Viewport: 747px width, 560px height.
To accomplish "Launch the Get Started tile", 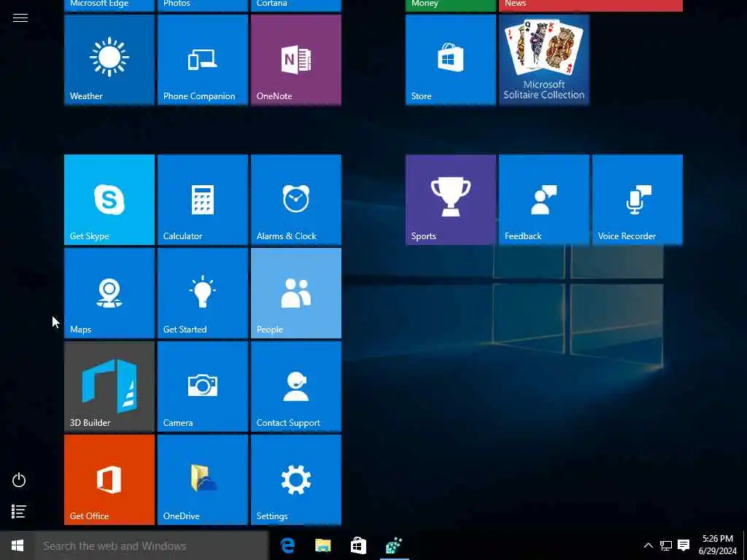I will pyautogui.click(x=203, y=293).
